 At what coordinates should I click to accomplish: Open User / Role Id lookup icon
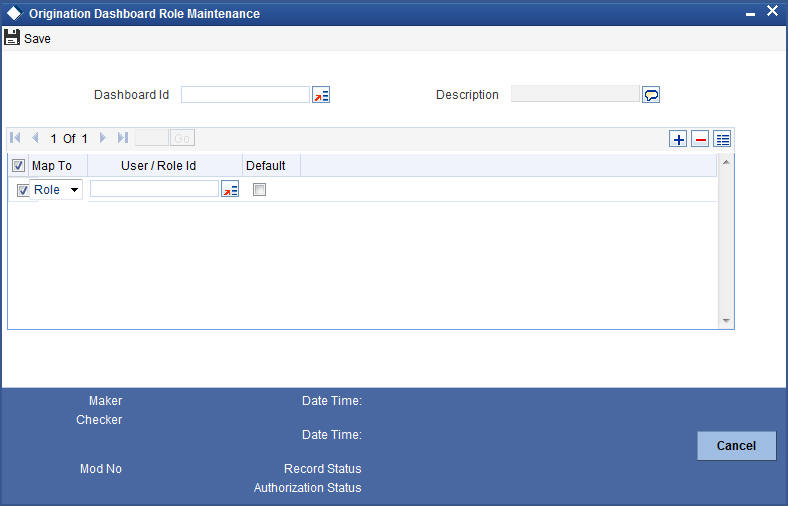[230, 189]
